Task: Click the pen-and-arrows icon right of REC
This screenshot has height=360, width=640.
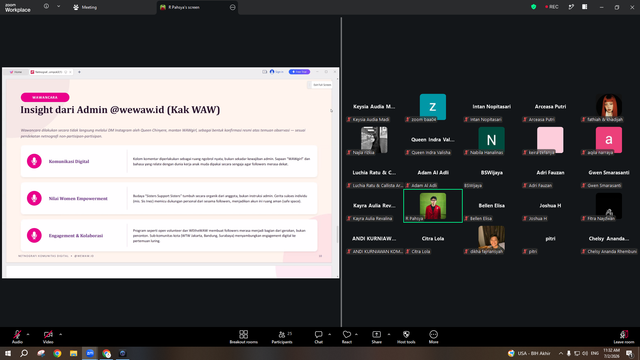Action: click(571, 7)
